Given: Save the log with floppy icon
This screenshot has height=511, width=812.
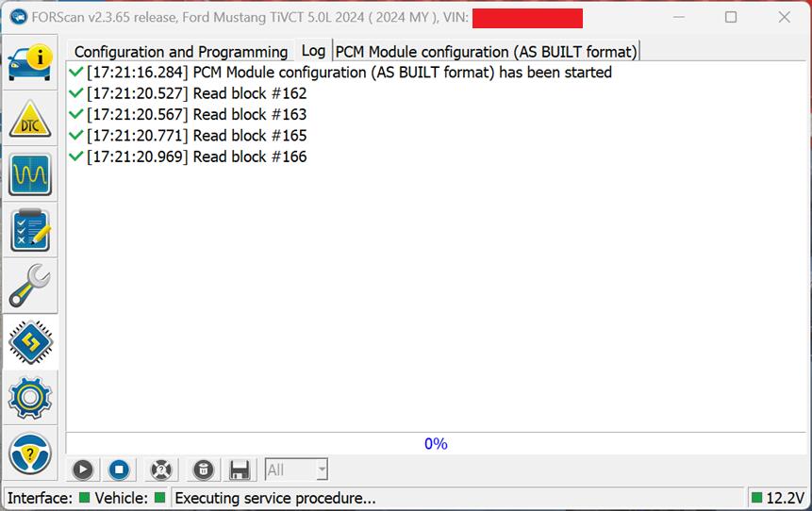Looking at the screenshot, I should (x=240, y=470).
